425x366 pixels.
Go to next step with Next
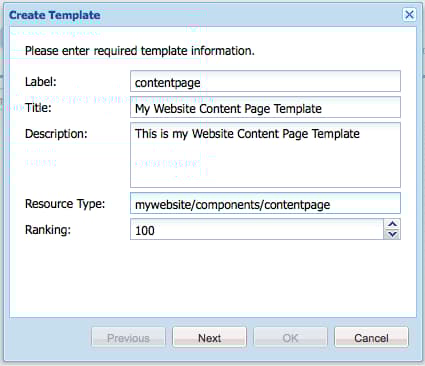click(210, 338)
